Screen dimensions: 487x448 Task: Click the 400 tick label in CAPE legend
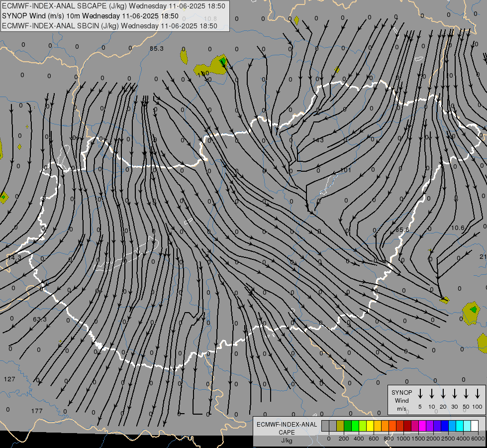tap(359, 439)
